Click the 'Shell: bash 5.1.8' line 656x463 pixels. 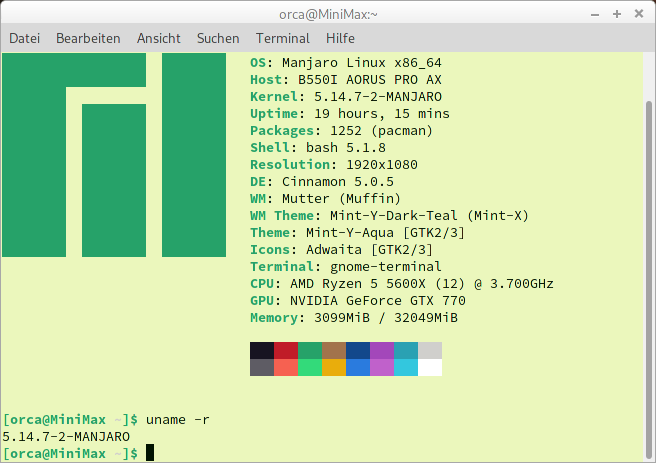pos(318,148)
